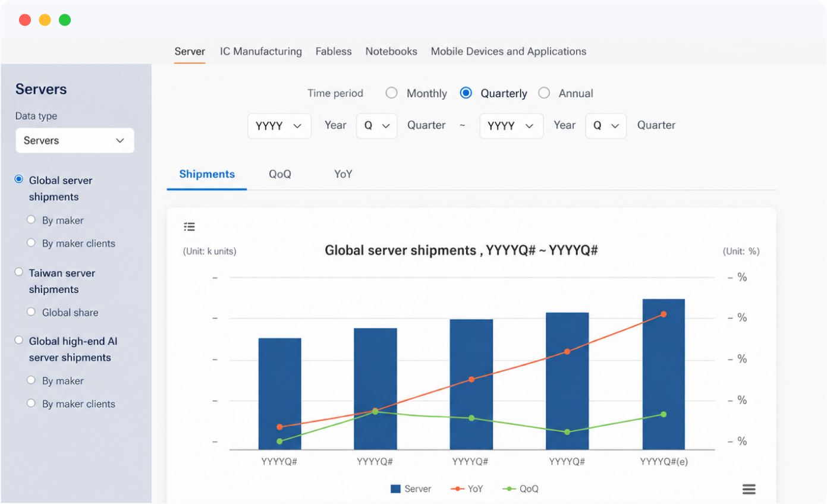
Task: Toggle the QoQ series in legend
Action: [520, 489]
